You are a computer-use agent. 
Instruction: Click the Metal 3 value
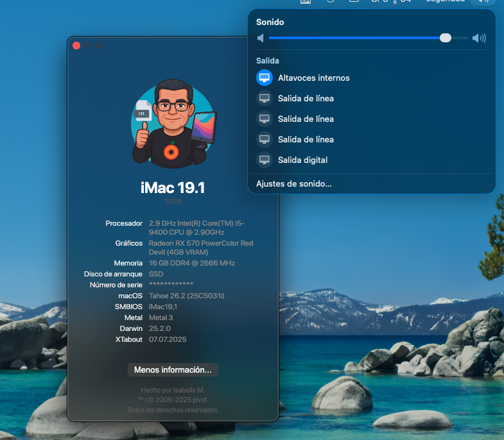161,317
